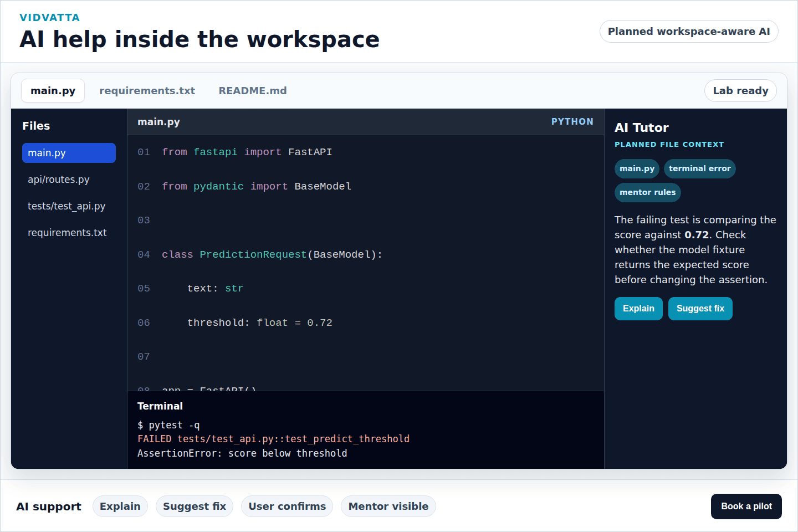Click the FAILED tests/test_api.py terminal line
Viewport: 798px width, 532px height.
(x=273, y=439)
